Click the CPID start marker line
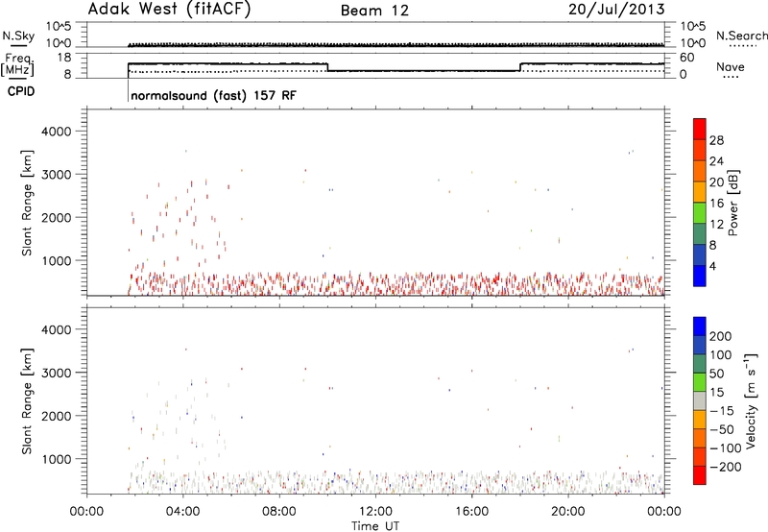 [128, 89]
